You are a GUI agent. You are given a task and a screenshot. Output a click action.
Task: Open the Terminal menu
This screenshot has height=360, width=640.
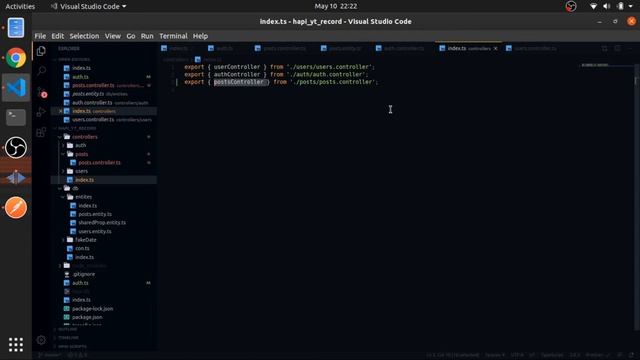click(173, 36)
